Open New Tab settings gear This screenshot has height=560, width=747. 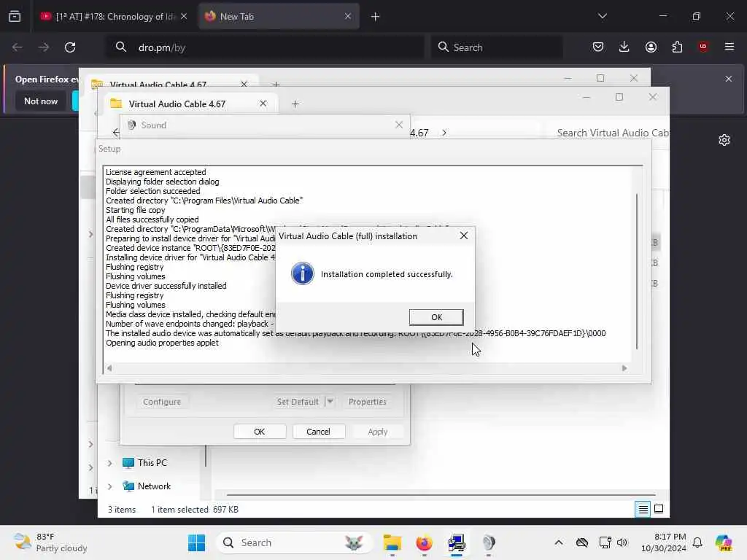click(x=724, y=140)
